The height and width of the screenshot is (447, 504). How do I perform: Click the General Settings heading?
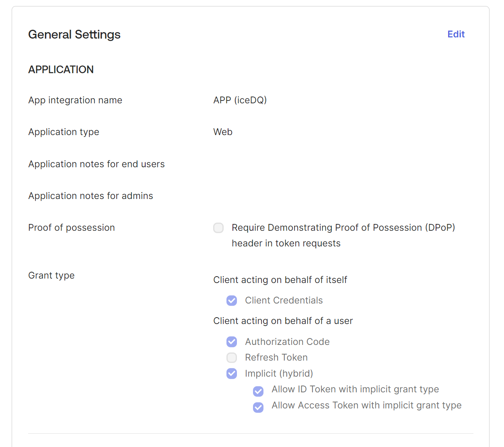click(74, 35)
